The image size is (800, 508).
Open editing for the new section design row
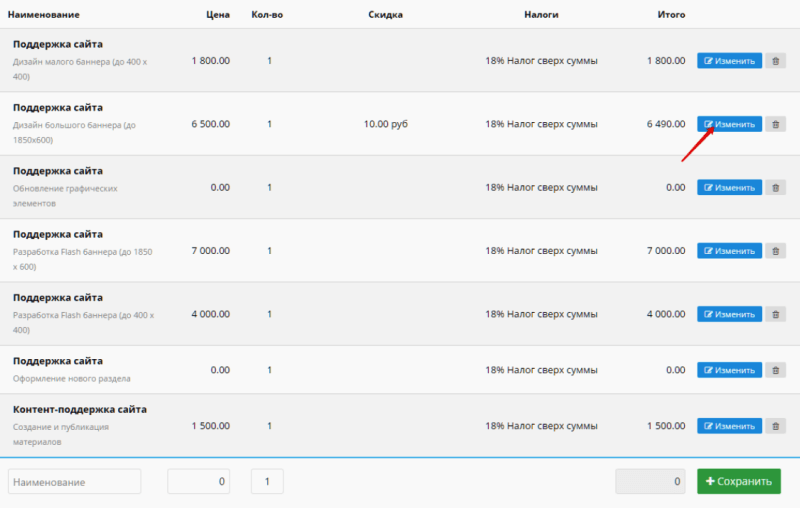pos(729,370)
